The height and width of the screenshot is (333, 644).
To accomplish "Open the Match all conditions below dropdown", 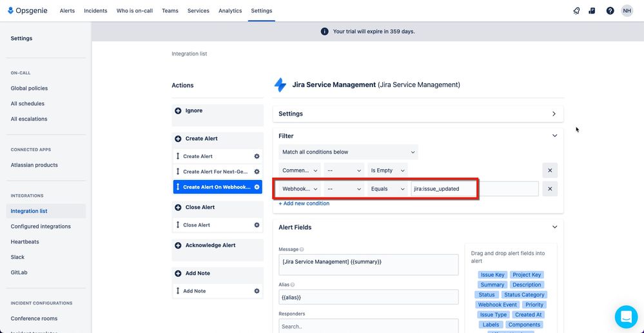I will click(348, 152).
